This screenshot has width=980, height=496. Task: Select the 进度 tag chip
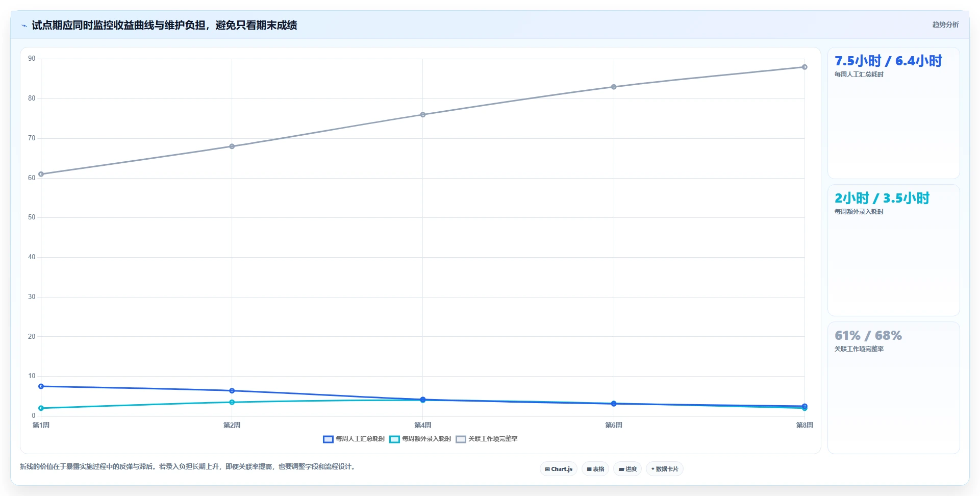627,469
